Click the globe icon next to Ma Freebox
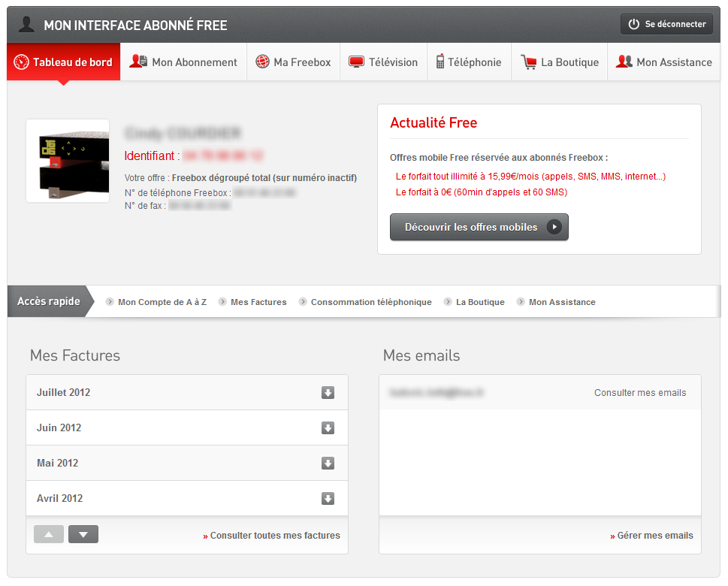 (262, 62)
